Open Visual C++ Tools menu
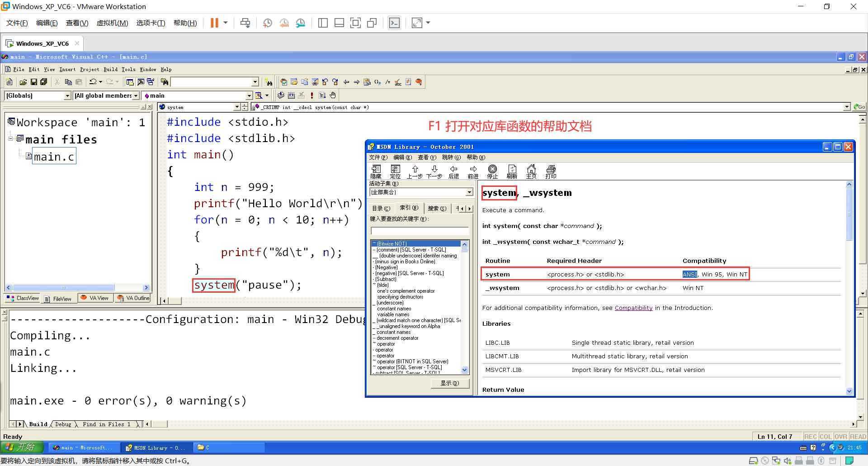Image resolution: width=868 pixels, height=466 pixels. tap(128, 70)
